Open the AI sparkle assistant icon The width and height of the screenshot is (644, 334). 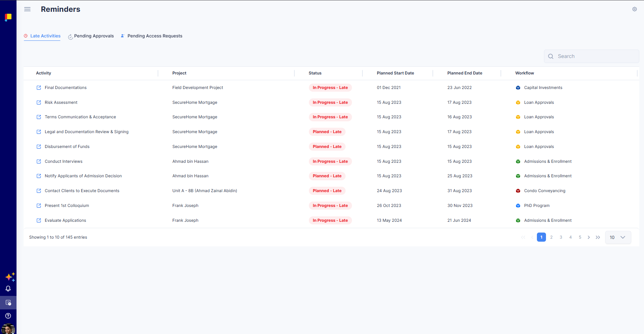(10, 277)
